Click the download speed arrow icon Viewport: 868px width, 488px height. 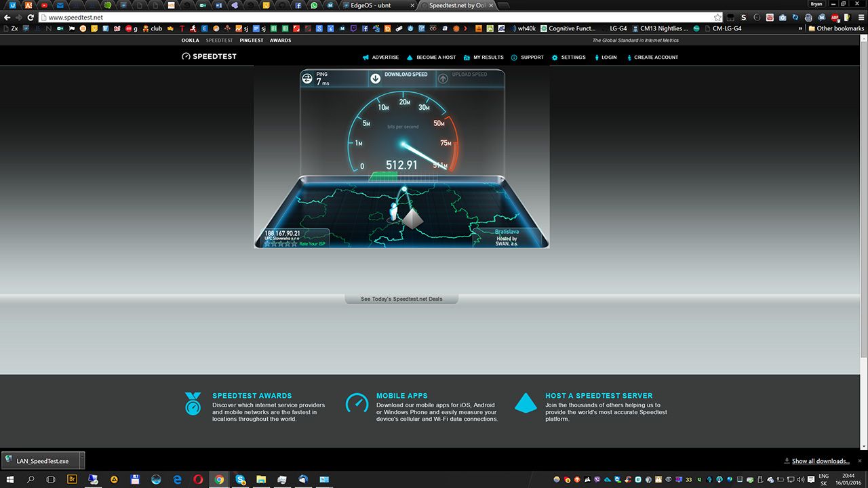point(376,79)
